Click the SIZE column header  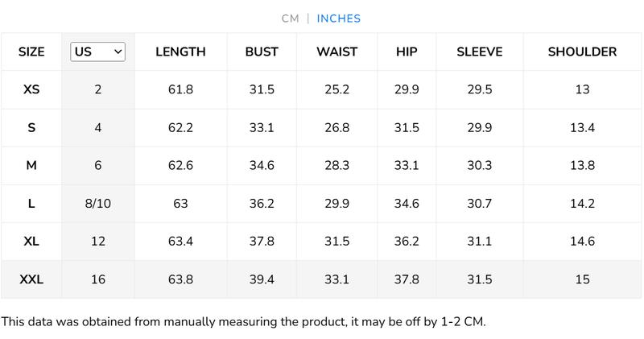point(31,52)
